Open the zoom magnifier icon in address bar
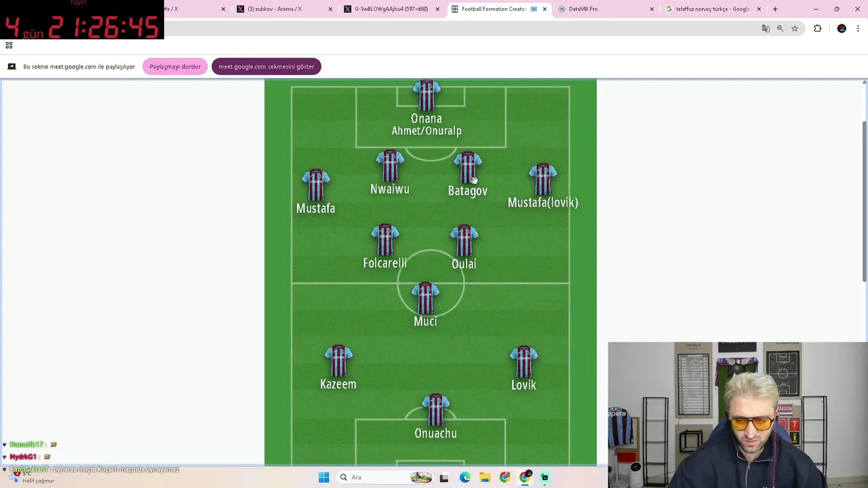This screenshot has height=488, width=868. click(x=780, y=28)
